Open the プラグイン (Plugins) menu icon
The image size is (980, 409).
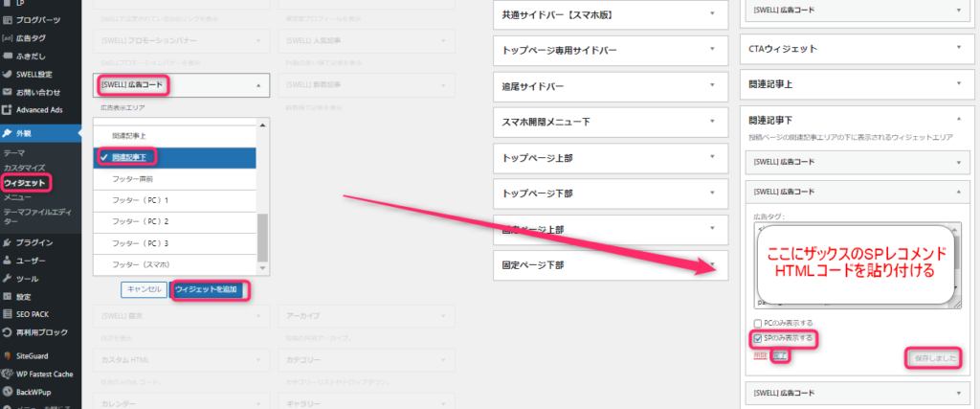tap(8, 242)
